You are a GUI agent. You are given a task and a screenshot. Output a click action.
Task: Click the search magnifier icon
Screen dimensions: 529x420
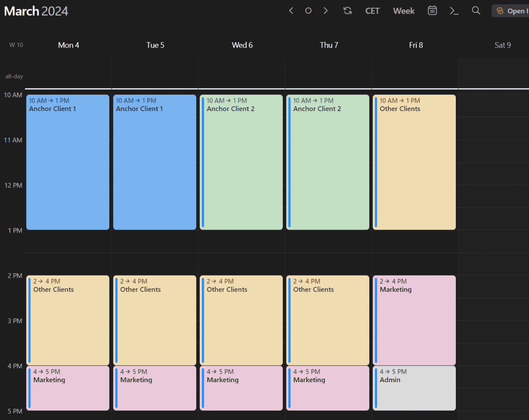476,11
